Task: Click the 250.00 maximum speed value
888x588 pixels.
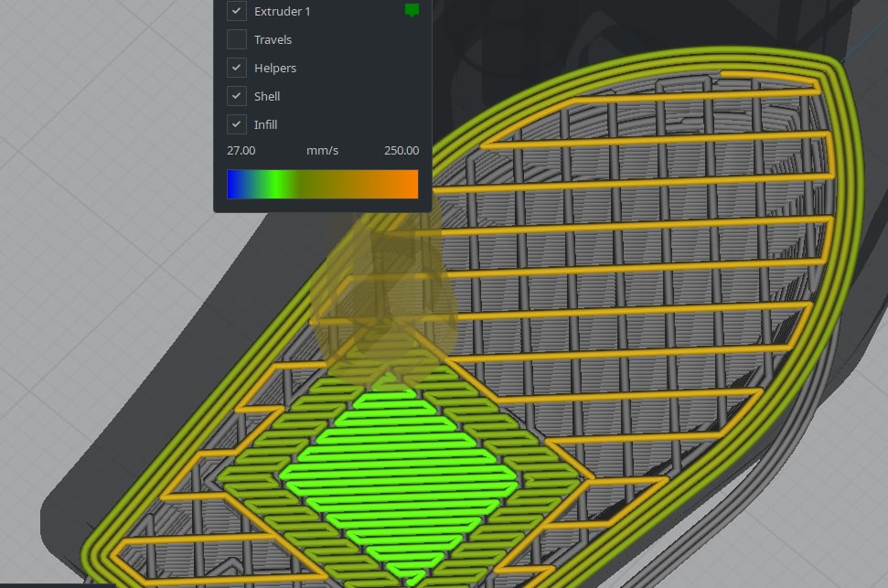Action: 401,151
